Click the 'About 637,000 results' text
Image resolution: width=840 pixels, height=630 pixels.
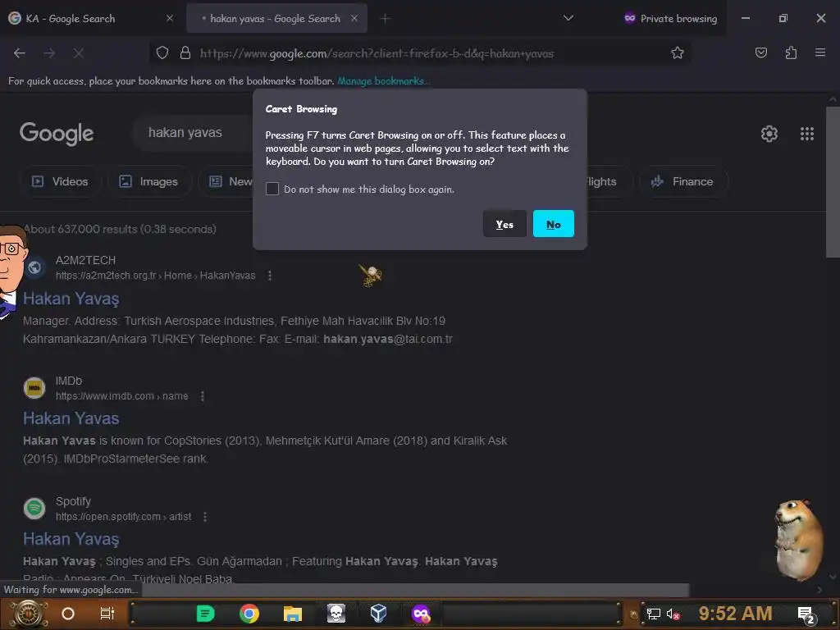pyautogui.click(x=120, y=230)
